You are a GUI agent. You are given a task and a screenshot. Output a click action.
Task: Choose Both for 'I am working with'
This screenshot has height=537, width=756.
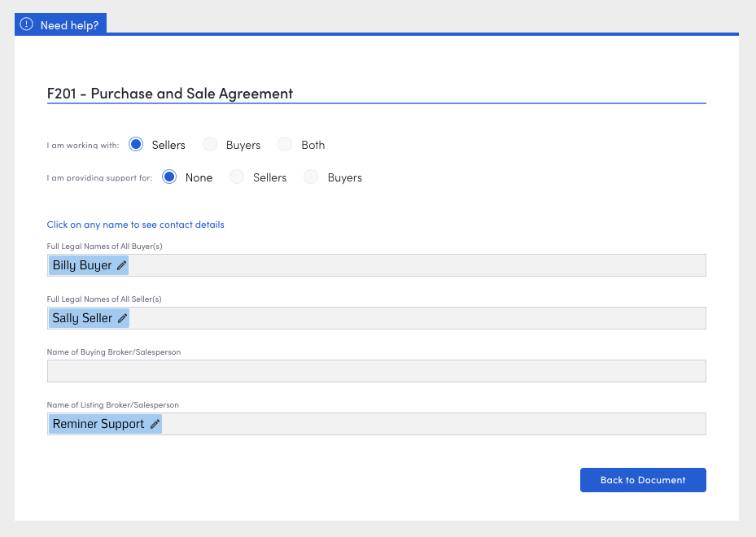pos(285,144)
